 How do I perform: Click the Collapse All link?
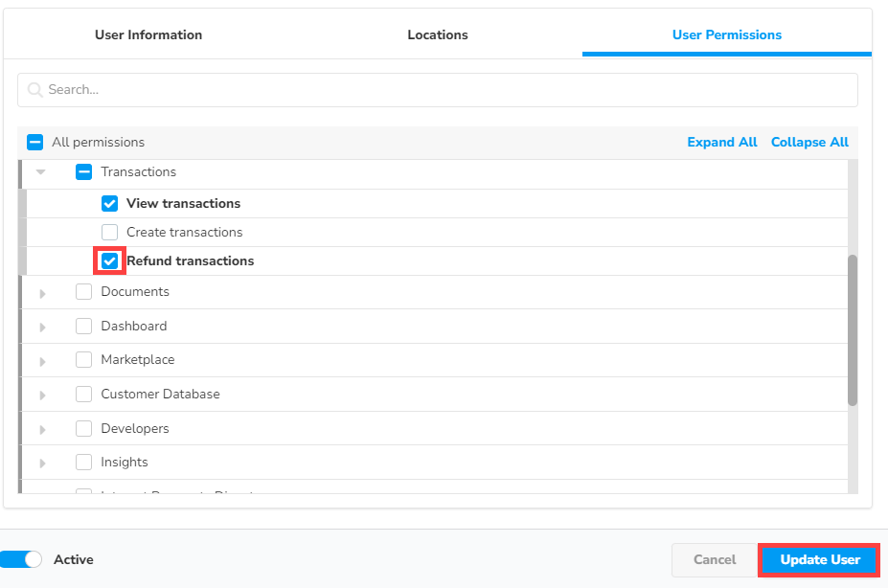(x=809, y=143)
